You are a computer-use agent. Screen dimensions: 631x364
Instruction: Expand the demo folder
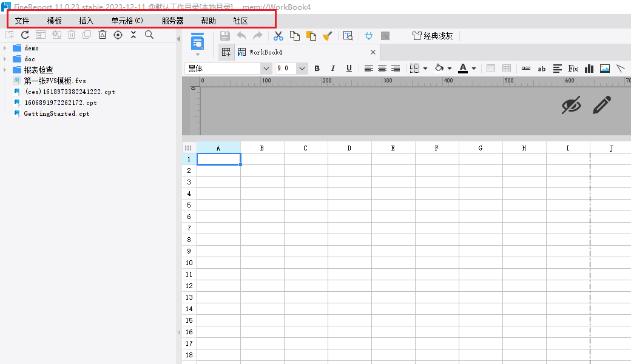click(x=5, y=49)
